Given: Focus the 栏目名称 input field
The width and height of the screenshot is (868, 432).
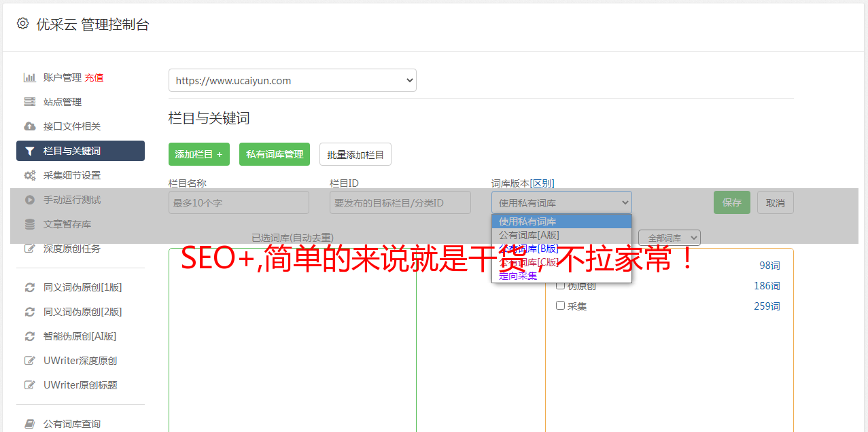Looking at the screenshot, I should (239, 202).
